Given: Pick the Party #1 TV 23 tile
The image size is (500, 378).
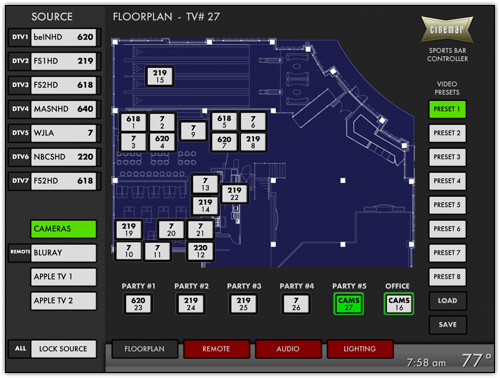Looking at the screenshot, I should [x=138, y=304].
